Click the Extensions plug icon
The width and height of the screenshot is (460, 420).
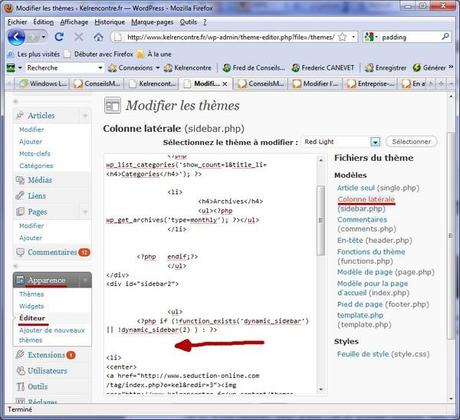coord(20,354)
